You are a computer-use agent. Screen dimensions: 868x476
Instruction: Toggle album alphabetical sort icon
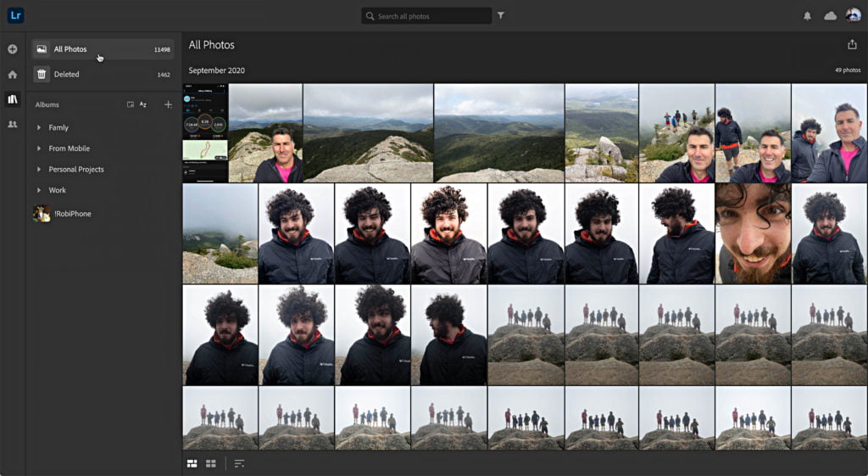(x=142, y=104)
